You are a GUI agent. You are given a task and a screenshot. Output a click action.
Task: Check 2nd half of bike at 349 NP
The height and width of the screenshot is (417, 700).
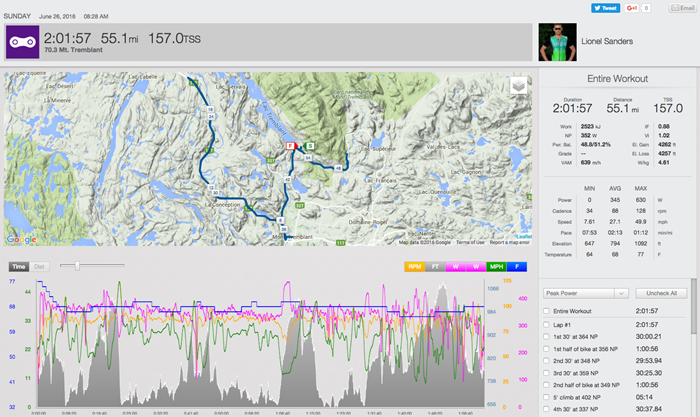click(x=546, y=385)
